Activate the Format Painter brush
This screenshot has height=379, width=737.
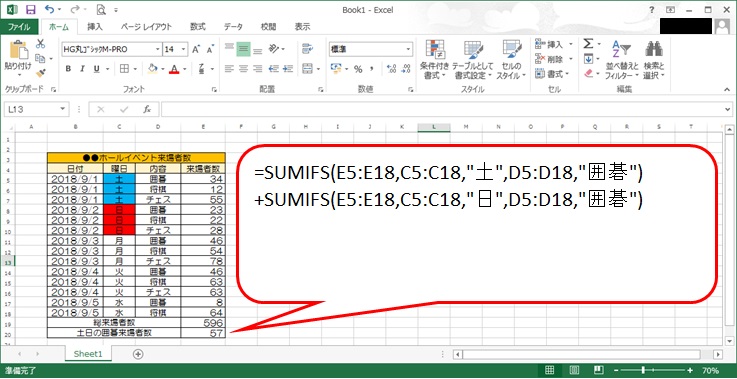point(40,72)
